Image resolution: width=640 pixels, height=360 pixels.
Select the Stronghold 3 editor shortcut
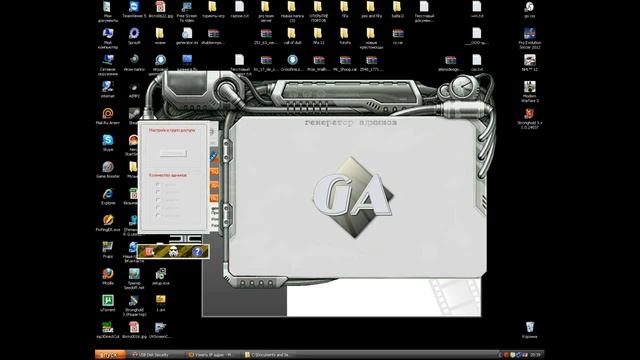134,306
